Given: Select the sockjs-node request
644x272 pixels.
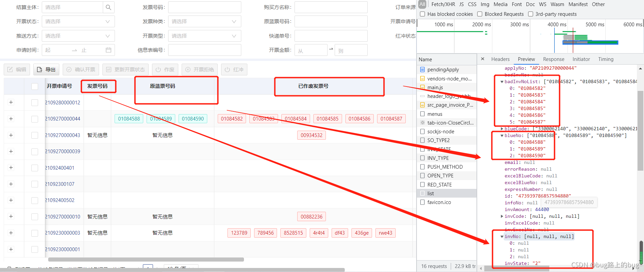Looking at the screenshot, I should coord(447,132).
